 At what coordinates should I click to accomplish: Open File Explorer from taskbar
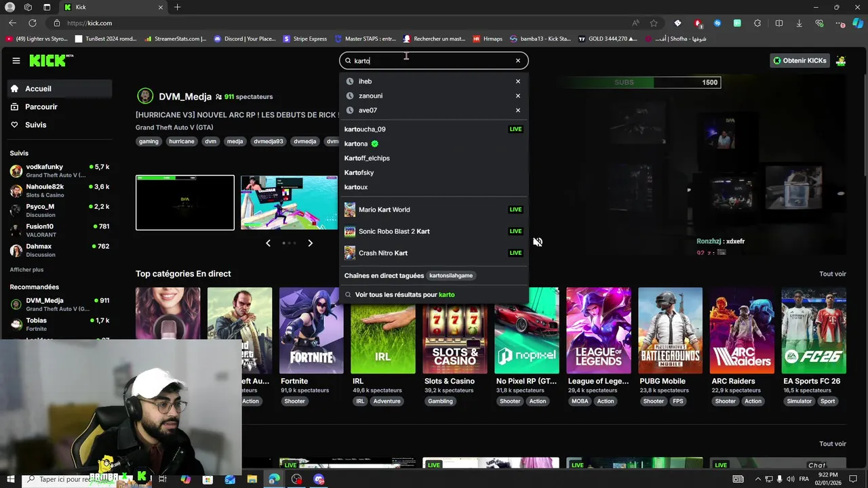click(x=252, y=480)
